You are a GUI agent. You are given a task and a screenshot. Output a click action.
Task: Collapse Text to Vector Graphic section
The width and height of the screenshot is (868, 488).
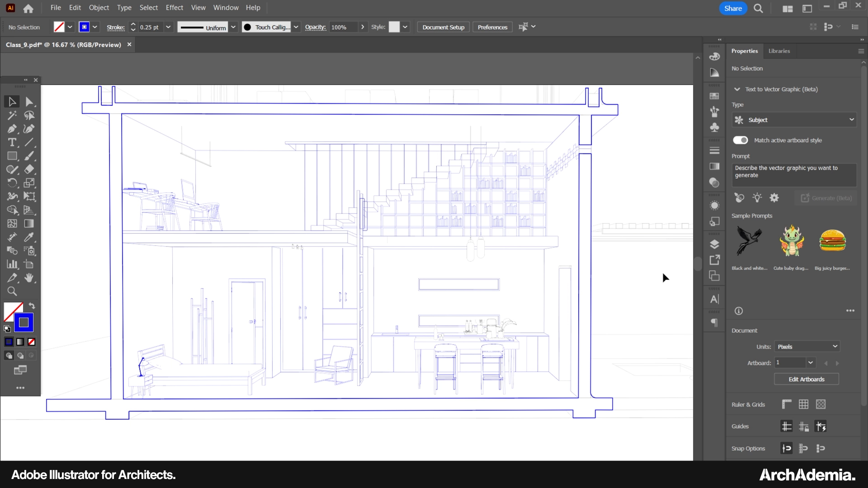point(737,89)
